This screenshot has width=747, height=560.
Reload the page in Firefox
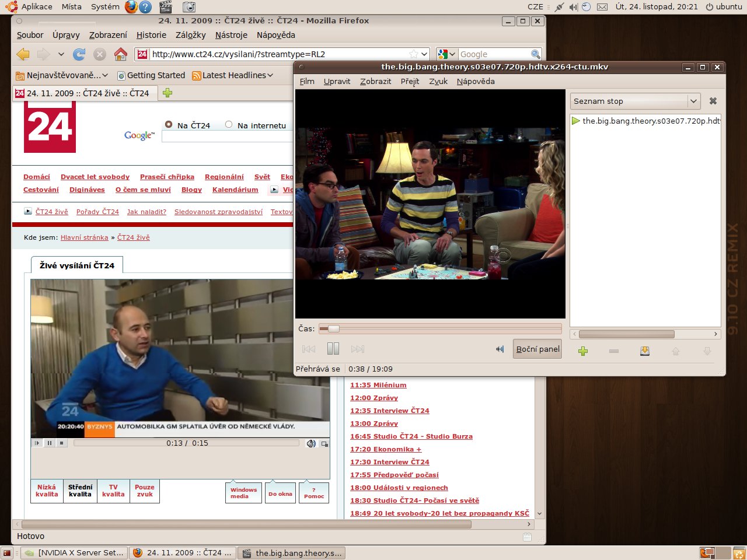click(79, 54)
